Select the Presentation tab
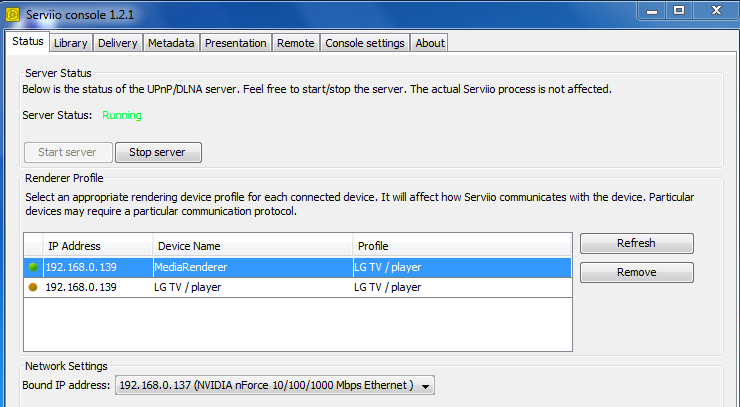This screenshot has width=740, height=407. (x=235, y=43)
